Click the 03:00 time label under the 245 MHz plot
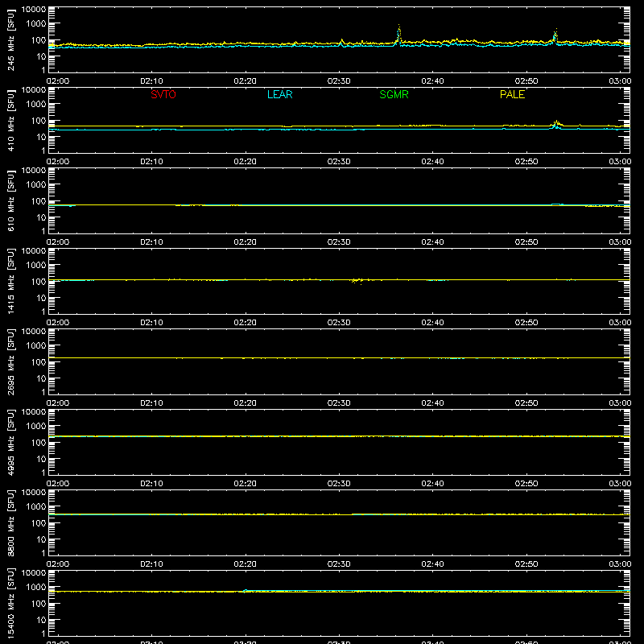Screen dimensions: 644x644 pos(620,81)
